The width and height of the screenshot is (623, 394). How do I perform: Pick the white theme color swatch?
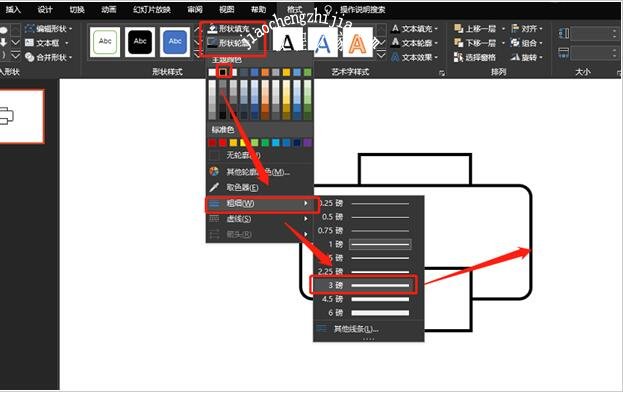pos(212,72)
